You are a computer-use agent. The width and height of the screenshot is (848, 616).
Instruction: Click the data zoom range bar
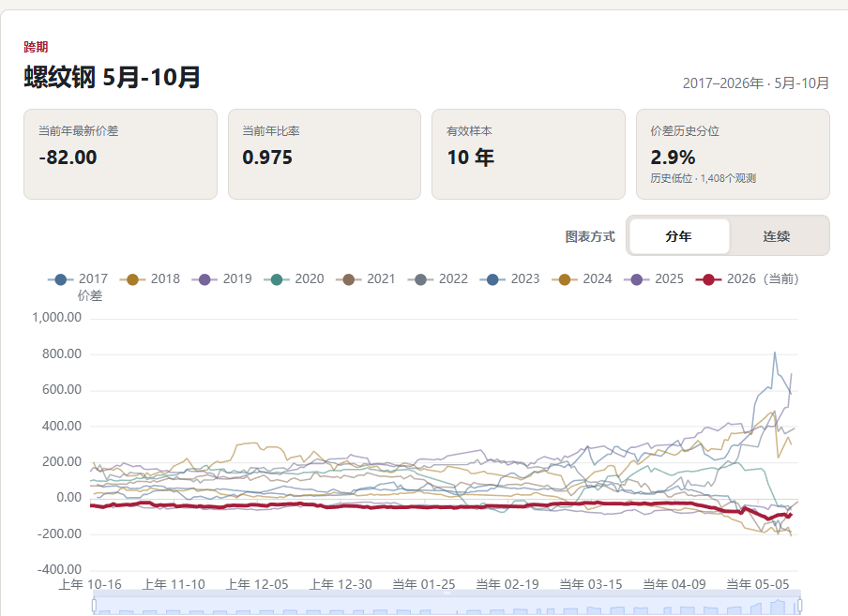point(447,605)
